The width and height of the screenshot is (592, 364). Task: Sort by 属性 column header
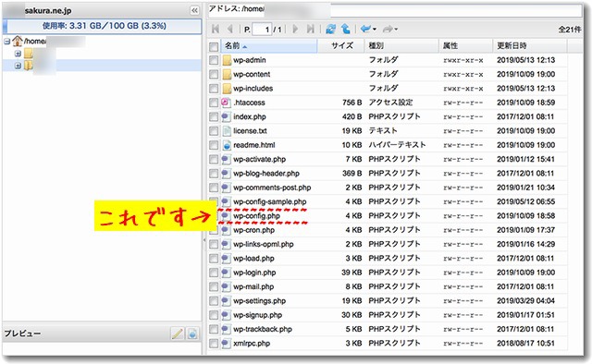point(465,46)
